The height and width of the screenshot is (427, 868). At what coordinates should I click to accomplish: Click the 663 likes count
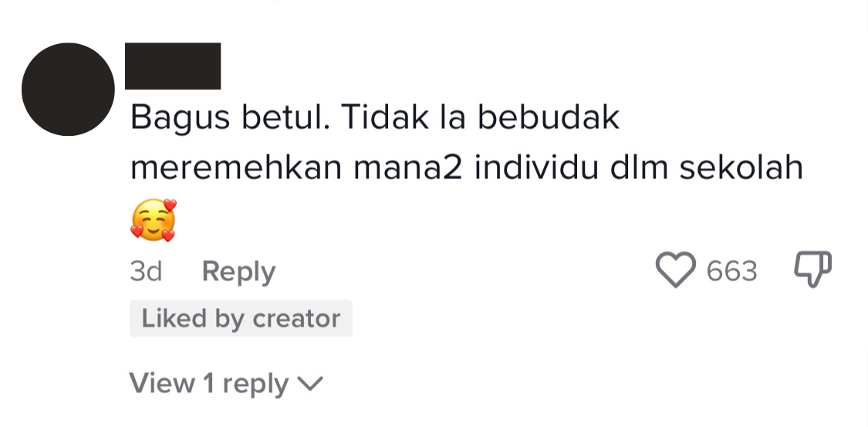pos(731,271)
